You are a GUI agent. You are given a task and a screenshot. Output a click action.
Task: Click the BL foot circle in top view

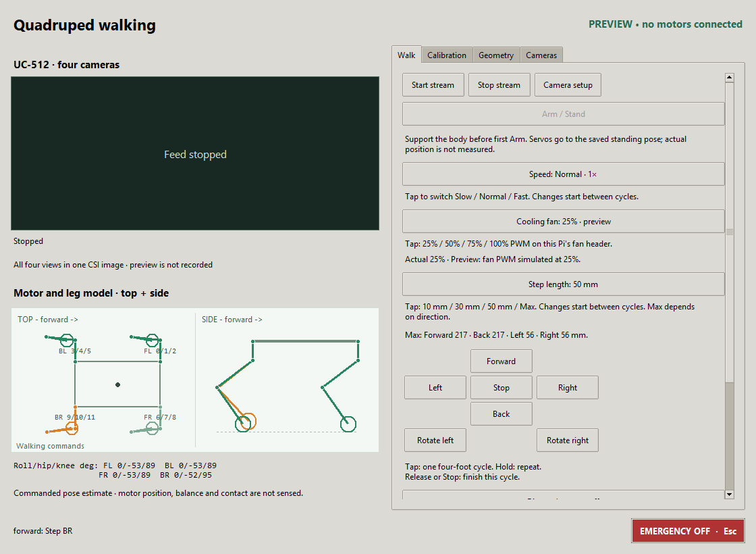(x=67, y=341)
